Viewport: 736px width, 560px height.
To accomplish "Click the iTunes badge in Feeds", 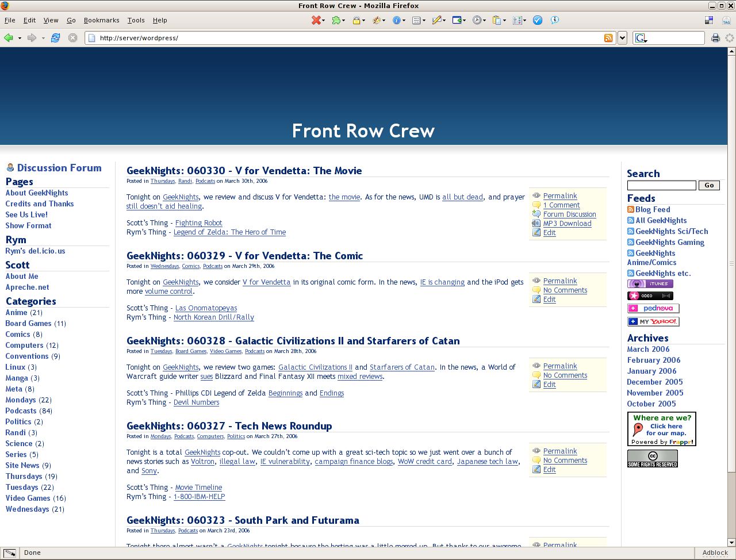I will click(650, 284).
